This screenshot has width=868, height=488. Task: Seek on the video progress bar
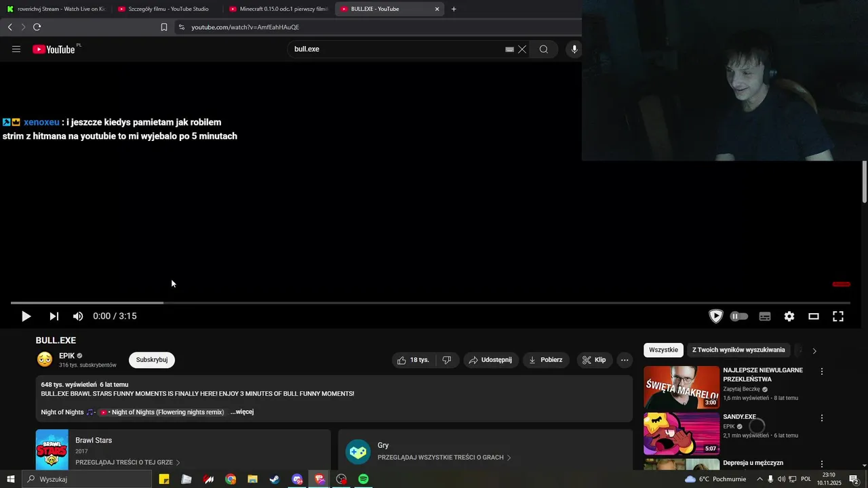click(x=431, y=303)
